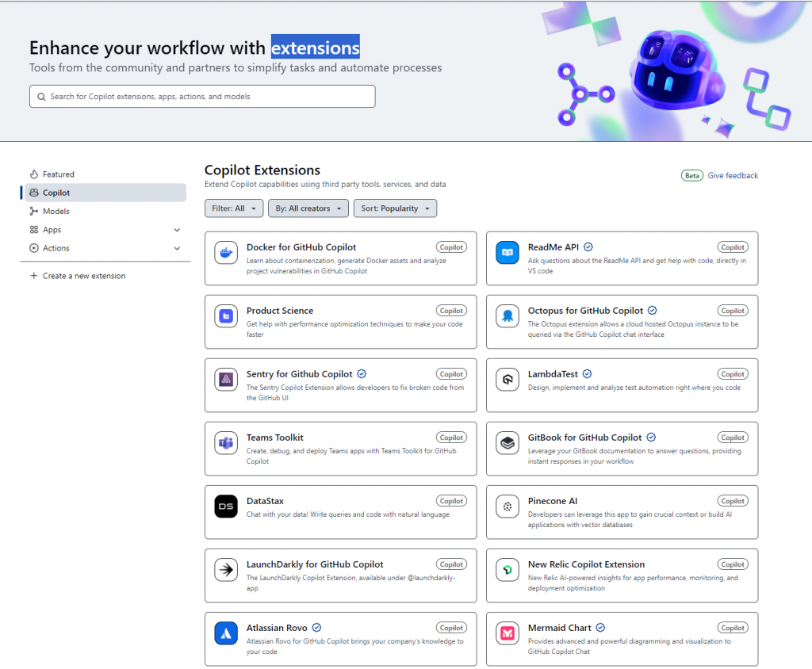Click the New Relic logo icon
This screenshot has width=812, height=669.
[x=507, y=570]
